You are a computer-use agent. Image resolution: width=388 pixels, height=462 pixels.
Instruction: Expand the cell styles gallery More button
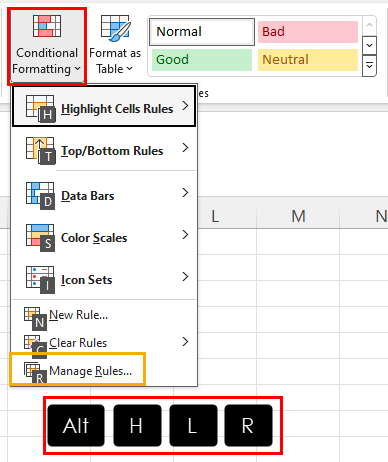click(x=369, y=66)
